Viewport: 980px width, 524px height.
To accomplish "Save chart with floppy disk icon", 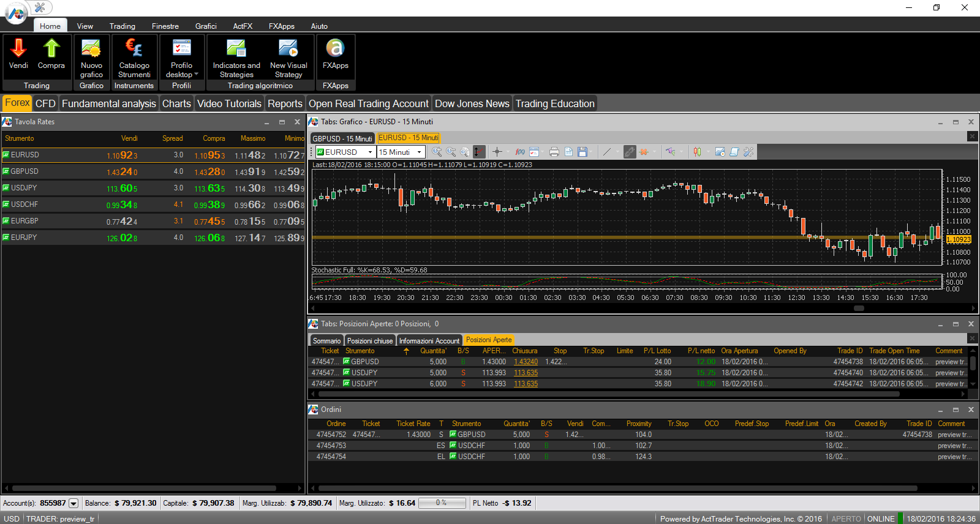I will click(x=582, y=152).
